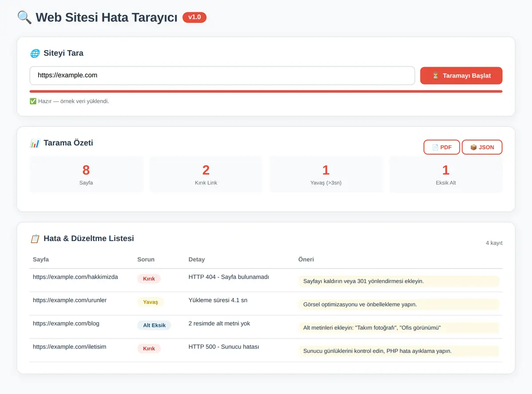The width and height of the screenshot is (532, 394).
Task: Start scanning with Taramayı Başlat button
Action: click(461, 75)
